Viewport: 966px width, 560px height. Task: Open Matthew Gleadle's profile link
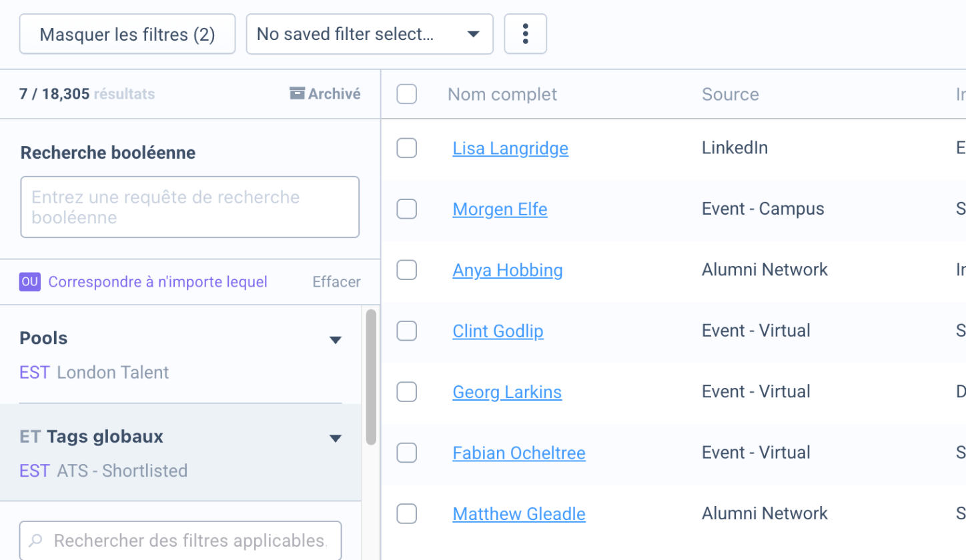519,514
